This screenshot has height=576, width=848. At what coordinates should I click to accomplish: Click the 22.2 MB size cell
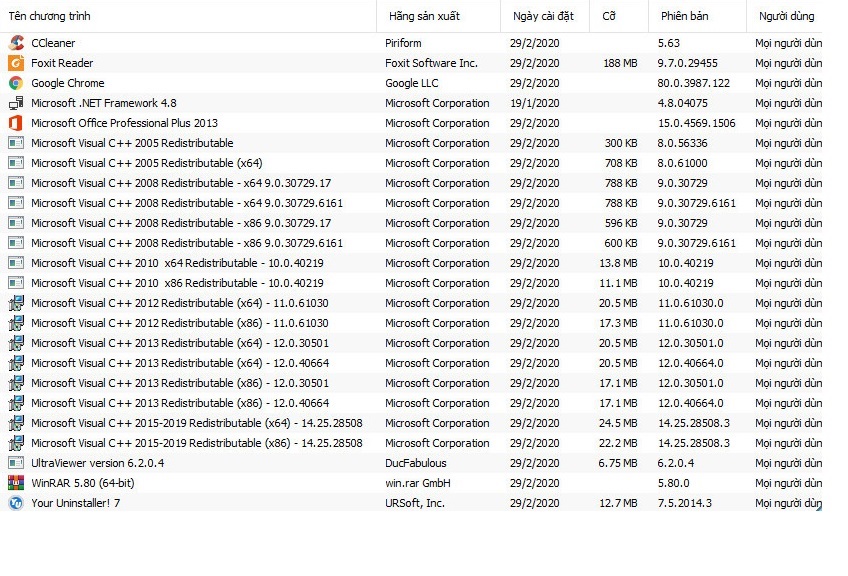pos(618,443)
